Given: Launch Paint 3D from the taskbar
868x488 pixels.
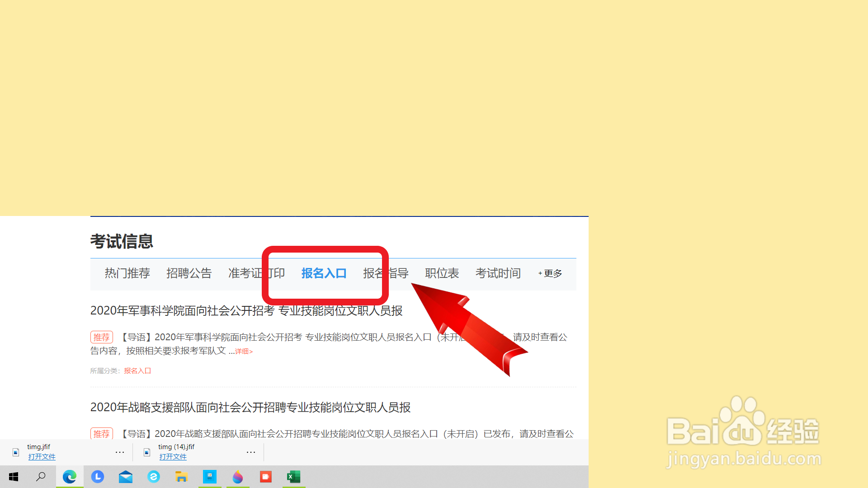Looking at the screenshot, I should tap(237, 477).
